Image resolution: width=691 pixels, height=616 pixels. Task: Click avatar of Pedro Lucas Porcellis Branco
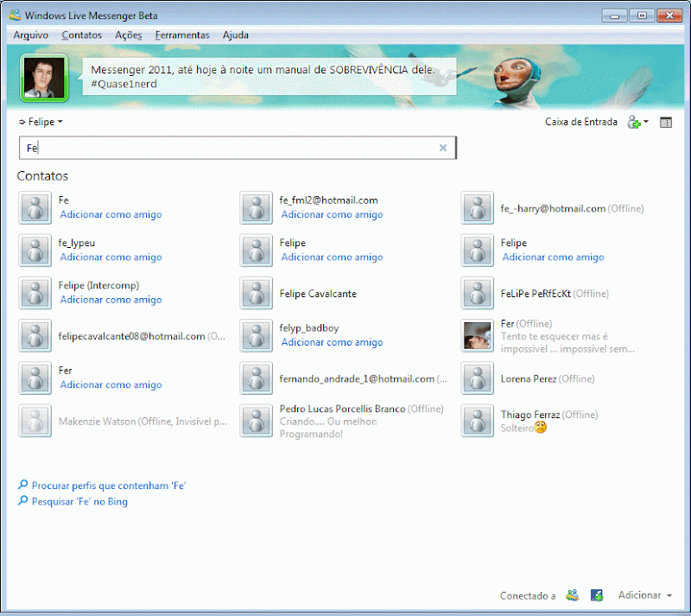256,421
